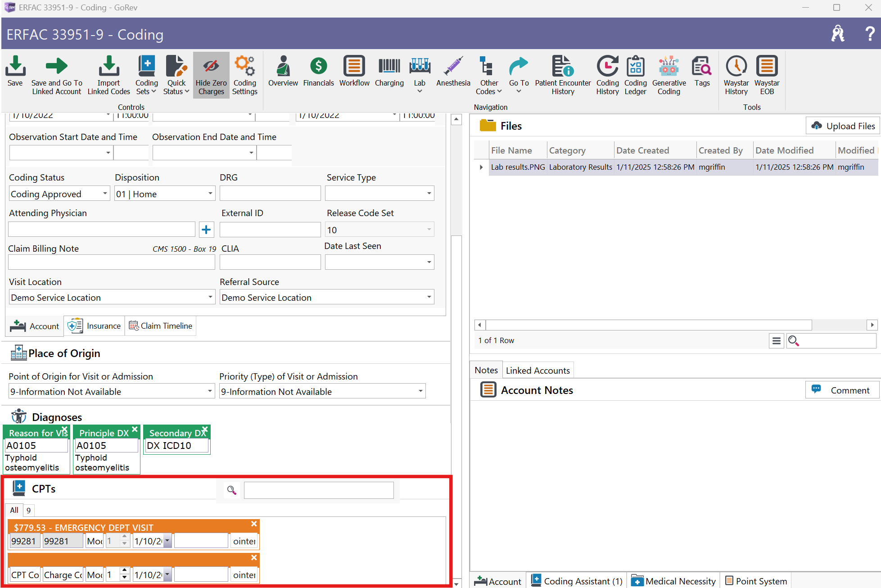This screenshot has width=881, height=588.
Task: Add attending physician with plus button
Action: pyautogui.click(x=206, y=230)
